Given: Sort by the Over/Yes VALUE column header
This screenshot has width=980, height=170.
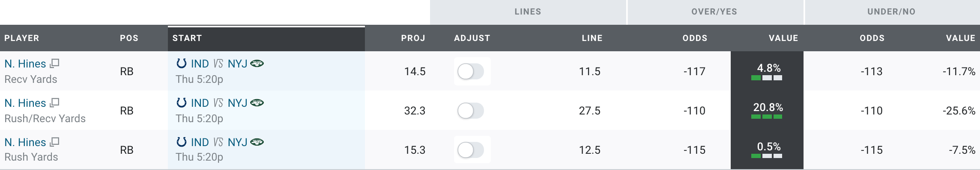Looking at the screenshot, I should click(x=783, y=38).
